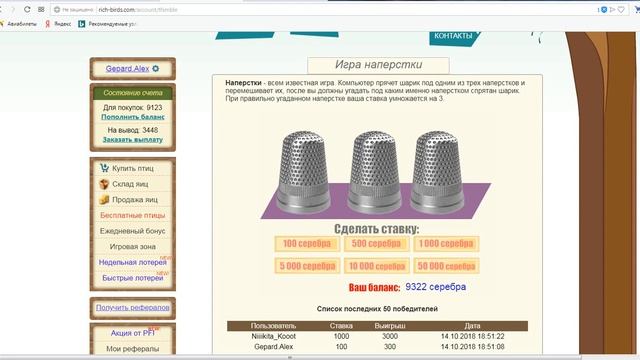Click the Получить рефералов link
This screenshot has width=640, height=360.
[x=133, y=308]
